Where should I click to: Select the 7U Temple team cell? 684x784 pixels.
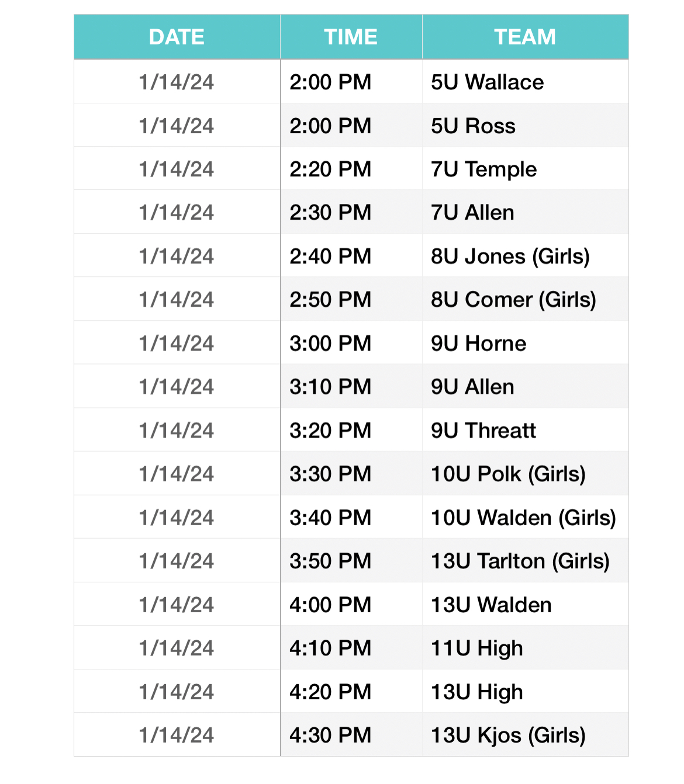(525, 168)
